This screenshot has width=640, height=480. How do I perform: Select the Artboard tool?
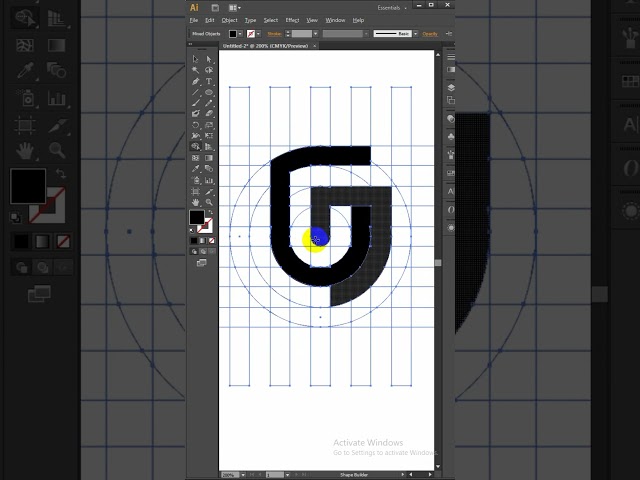[196, 191]
